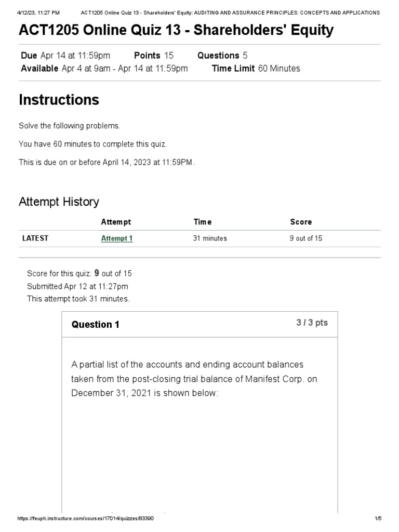The image size is (399, 532).
Task: Click the Attempt column header
Action: point(116,222)
